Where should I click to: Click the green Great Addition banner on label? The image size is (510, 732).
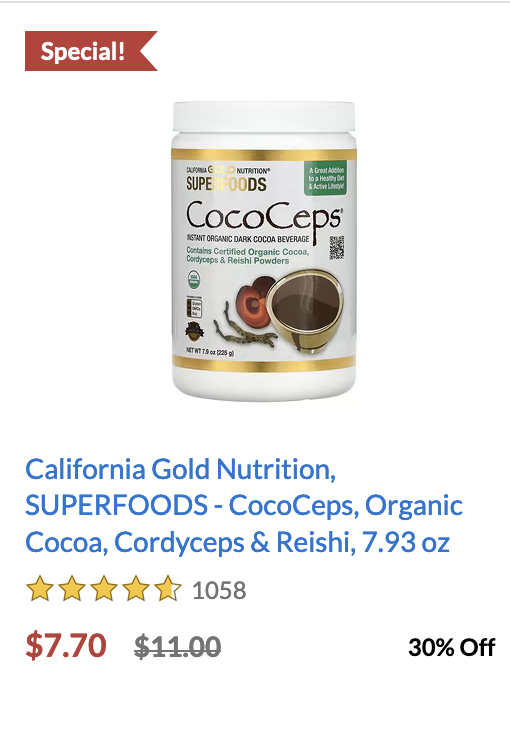pyautogui.click(x=326, y=178)
